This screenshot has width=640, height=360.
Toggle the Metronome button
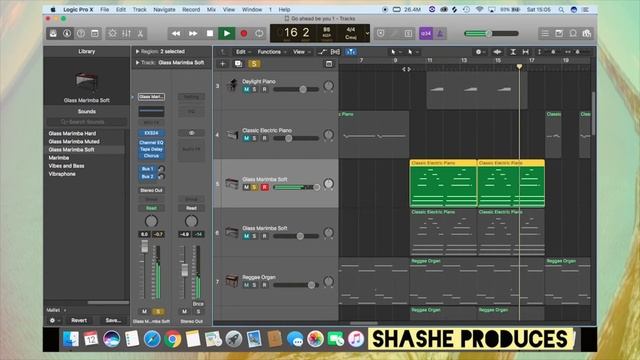[x=440, y=33]
